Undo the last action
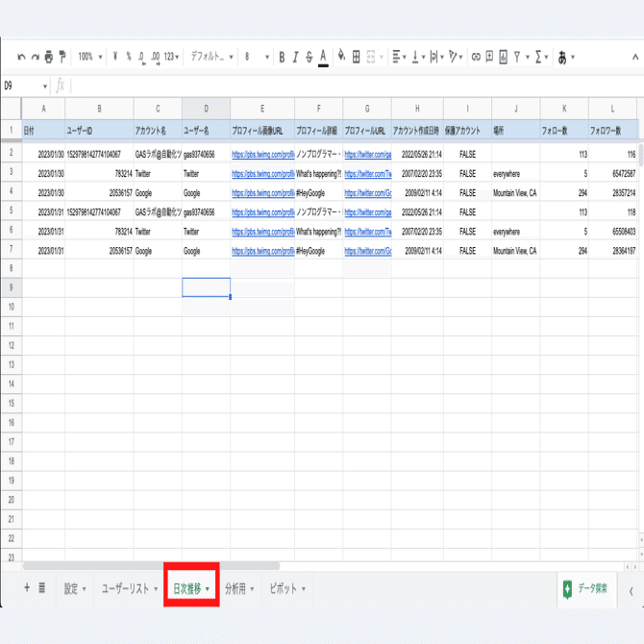Screen dimensions: 644x644 tap(21, 57)
